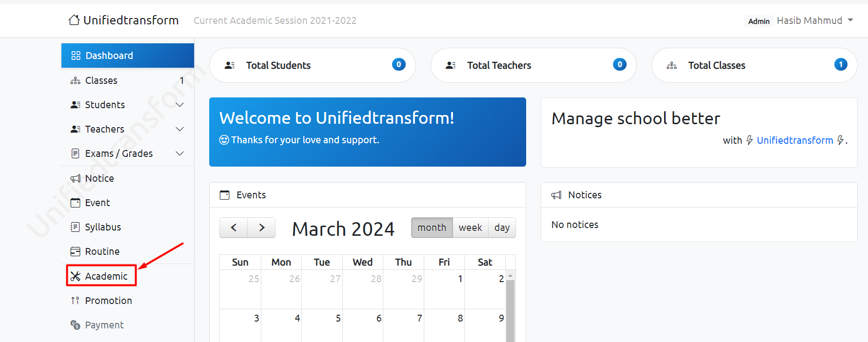Viewport: 868px width, 342px height.
Task: Open the Classes menu item
Action: pos(128,80)
